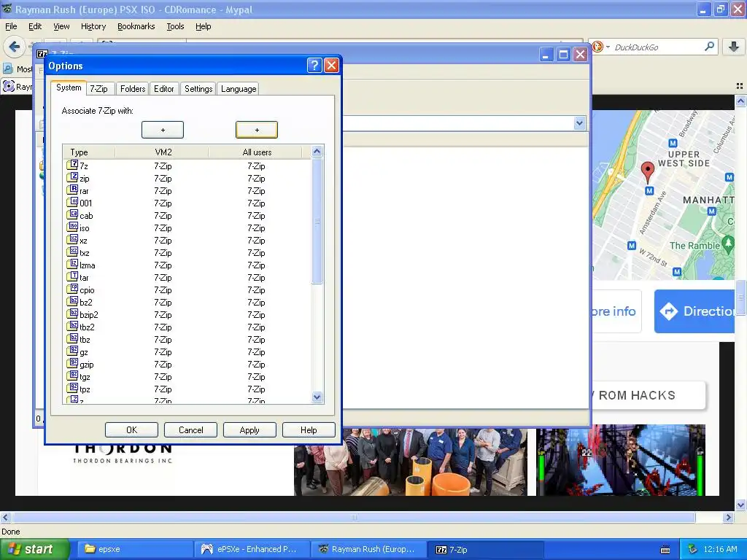Image resolution: width=747 pixels, height=560 pixels.
Task: Click the search magnifier in DuckDuckGo box
Action: click(709, 47)
